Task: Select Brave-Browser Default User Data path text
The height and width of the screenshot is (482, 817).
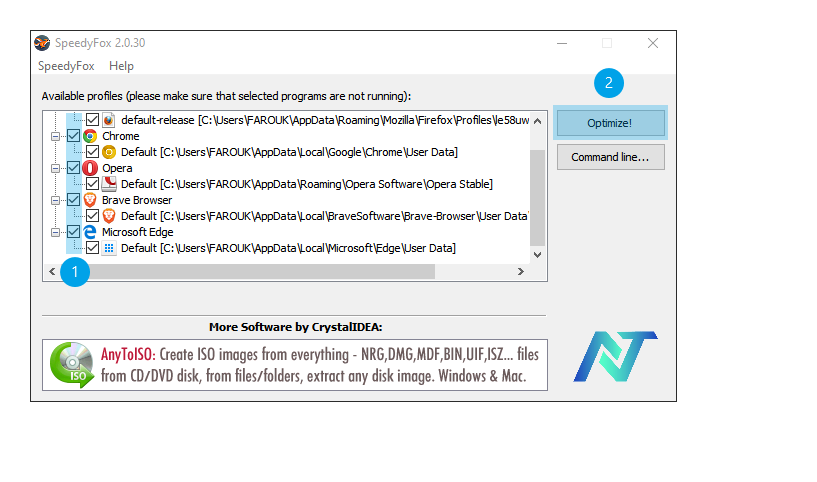Action: 325,216
